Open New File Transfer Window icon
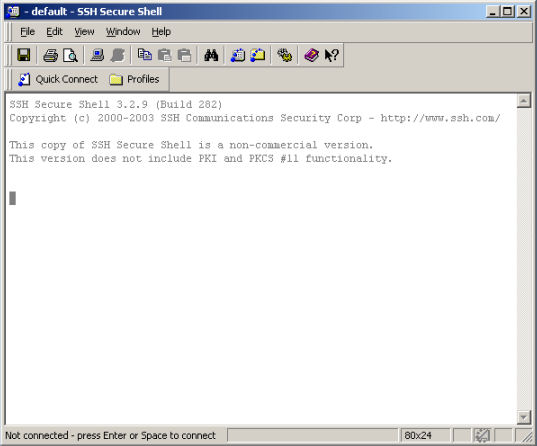Viewport: 537px width, 446px height. tap(258, 55)
